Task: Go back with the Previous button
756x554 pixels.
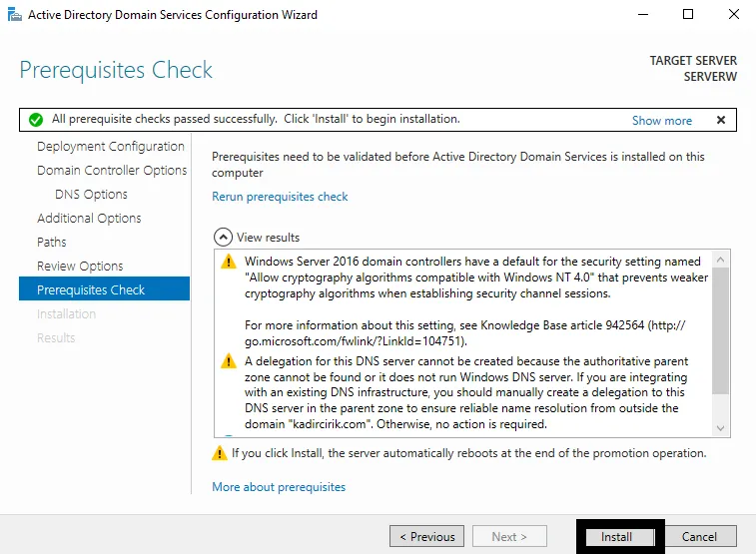Action: pyautogui.click(x=426, y=537)
